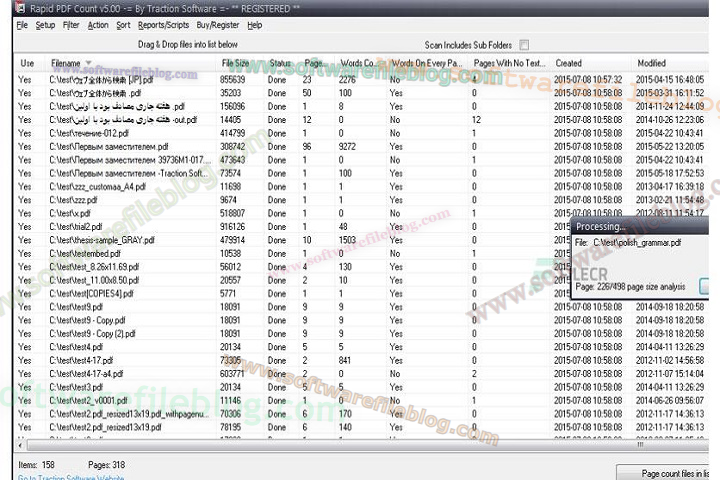Select the row C:\test\test9.pdf

[x=362, y=307]
